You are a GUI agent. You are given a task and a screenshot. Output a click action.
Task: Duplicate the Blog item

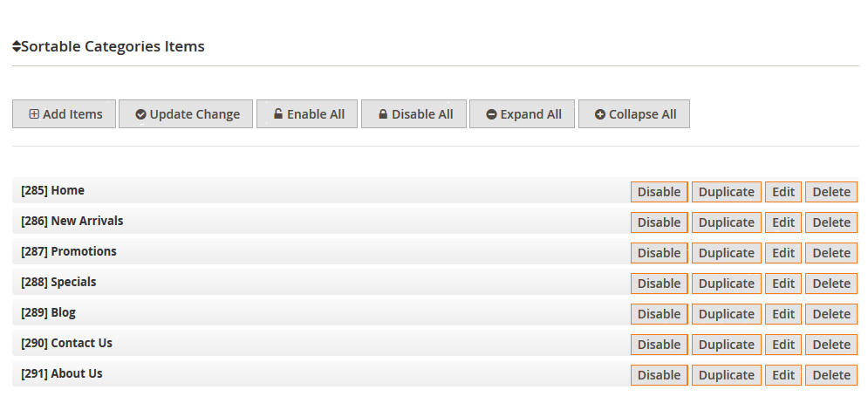click(727, 314)
